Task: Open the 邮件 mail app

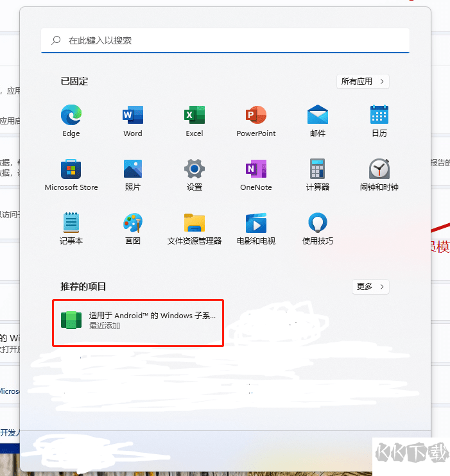Action: click(318, 114)
